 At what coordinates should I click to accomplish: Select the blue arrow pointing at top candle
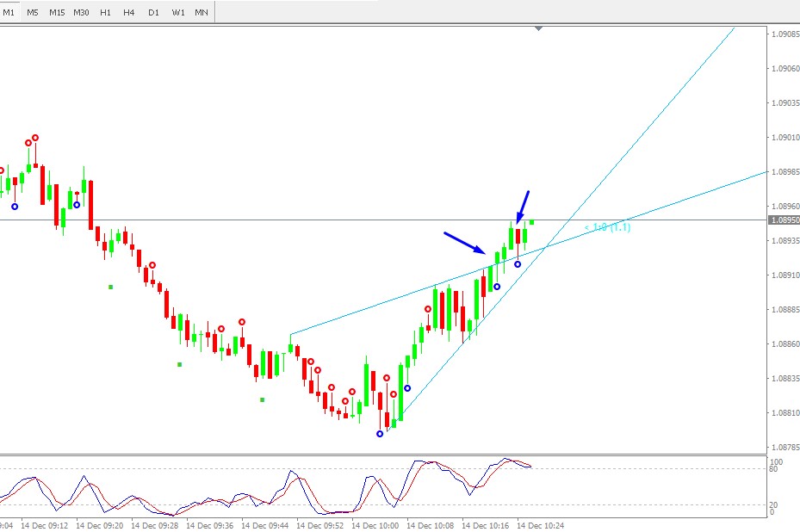click(x=523, y=207)
